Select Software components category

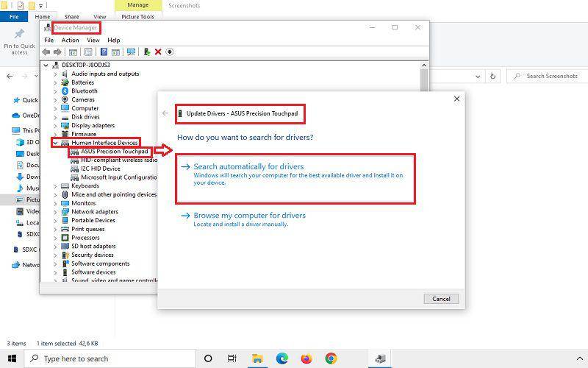(101, 263)
